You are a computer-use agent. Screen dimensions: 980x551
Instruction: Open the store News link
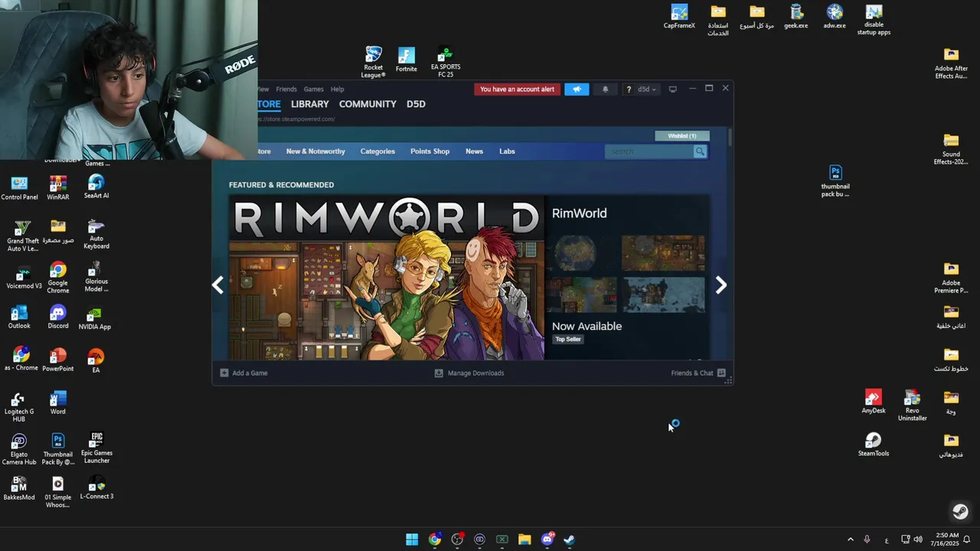coord(474,152)
